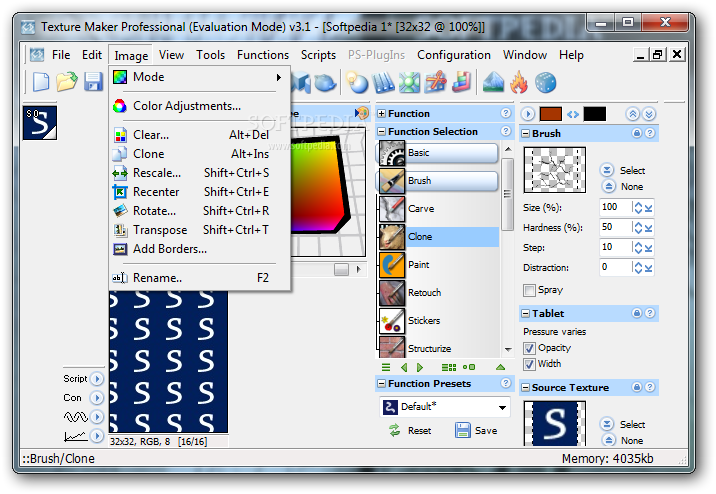Click None next to source texture
Image resolution: width=716 pixels, height=494 pixels.
pos(622,440)
